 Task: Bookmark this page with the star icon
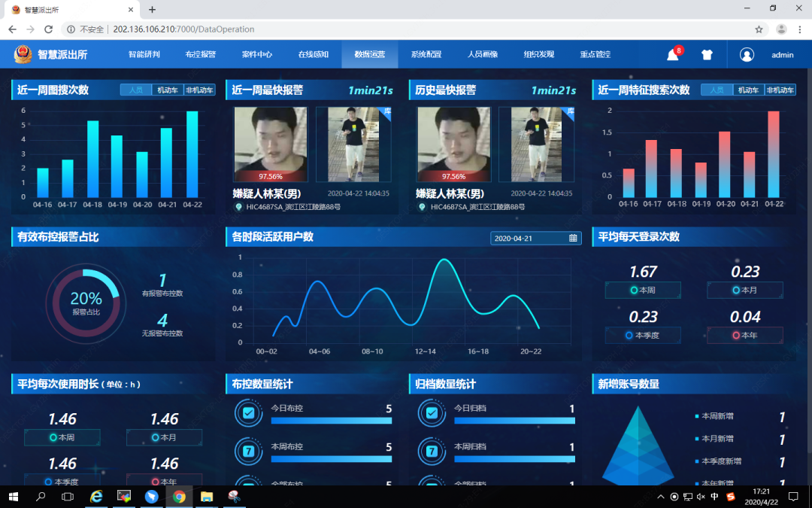click(x=759, y=29)
